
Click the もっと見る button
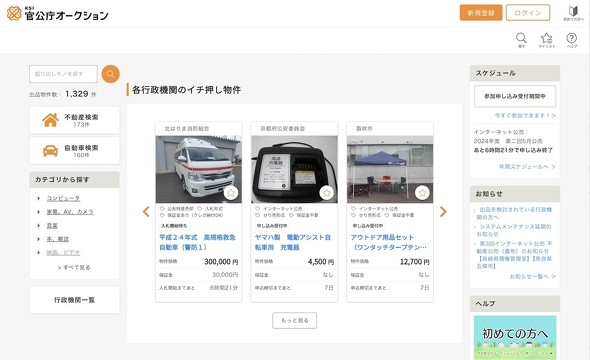pos(295,321)
